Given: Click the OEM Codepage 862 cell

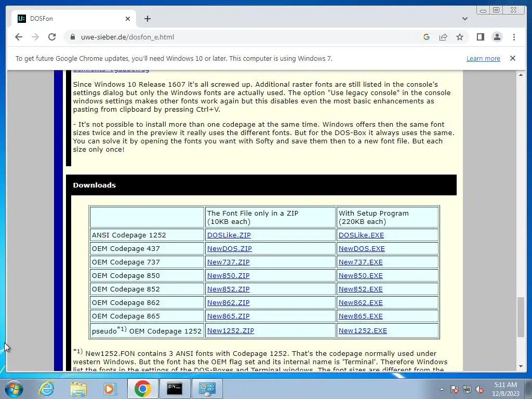Looking at the screenshot, I should click(147, 303).
